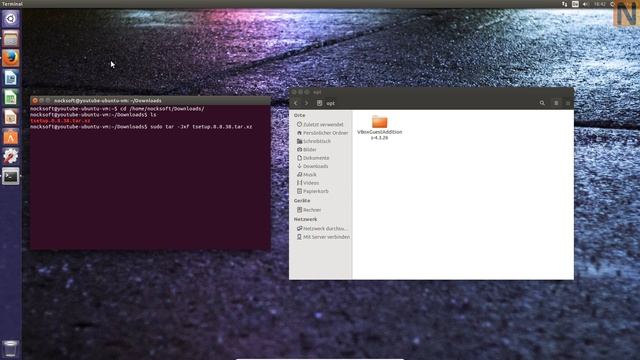This screenshot has height=360, width=640.
Task: Close the file manager window
Action: [x=294, y=92]
